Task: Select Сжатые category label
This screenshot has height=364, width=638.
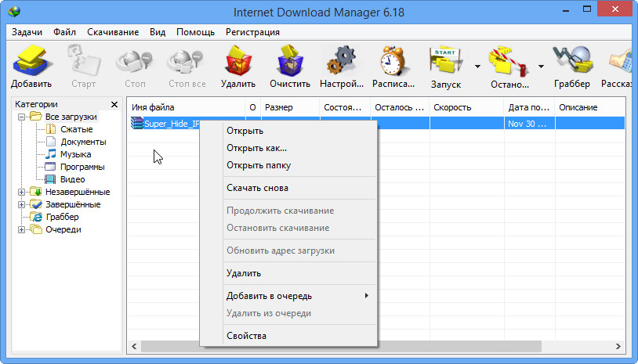Action: [77, 129]
